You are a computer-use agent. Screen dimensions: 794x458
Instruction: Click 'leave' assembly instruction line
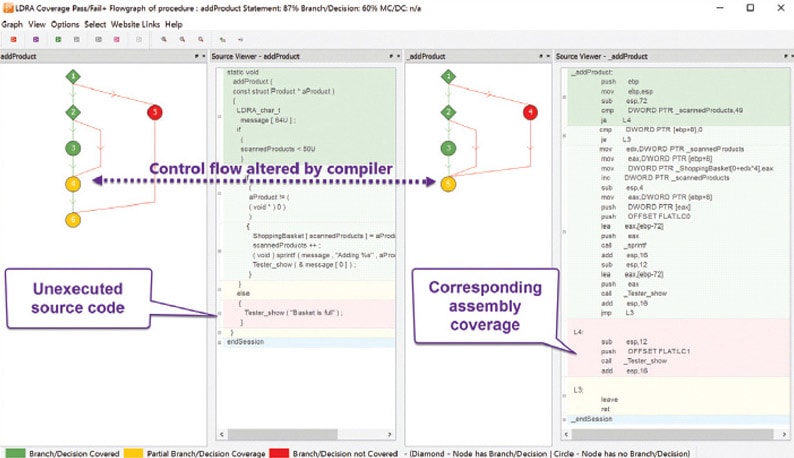pyautogui.click(x=609, y=399)
